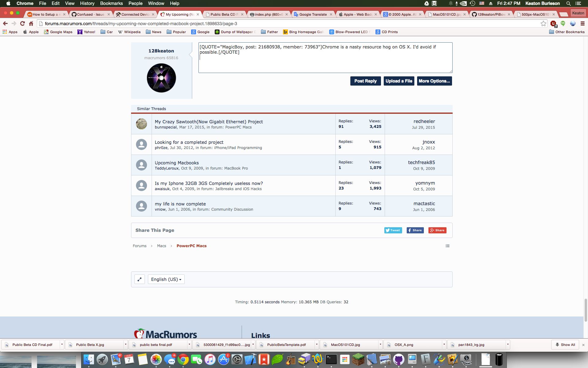This screenshot has width=588, height=368.
Task: Expand public beta final.pdf download menu
Action: (x=189, y=345)
